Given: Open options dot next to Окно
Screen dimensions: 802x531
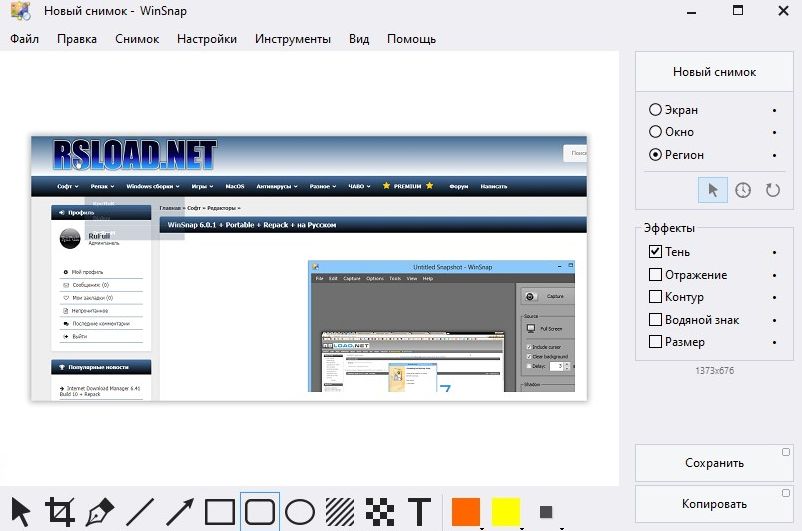Looking at the screenshot, I should (774, 132).
